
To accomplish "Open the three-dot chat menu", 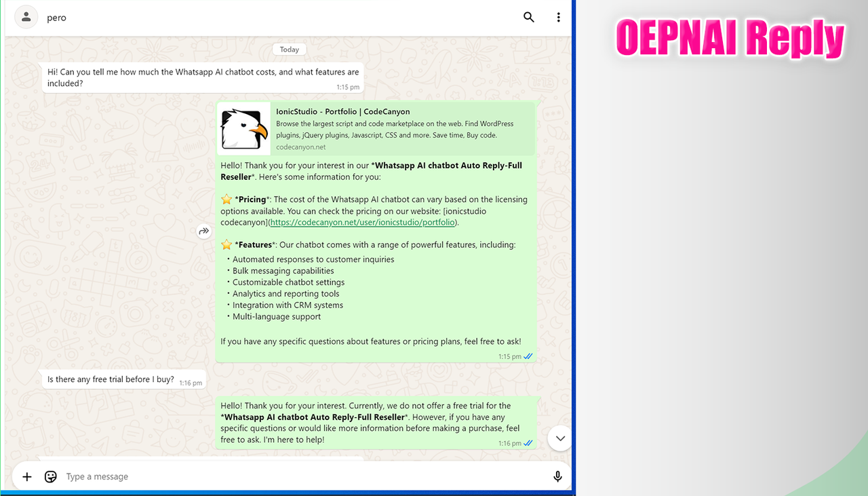I will click(558, 17).
